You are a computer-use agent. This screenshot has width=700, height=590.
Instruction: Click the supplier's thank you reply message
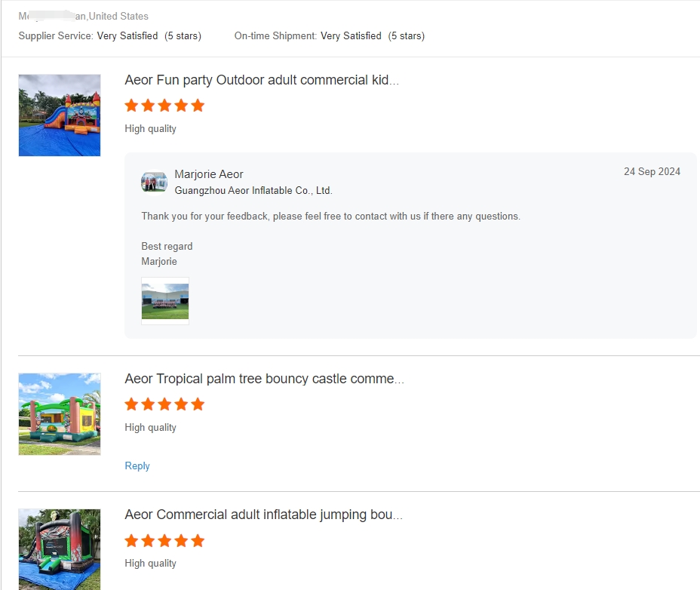pyautogui.click(x=331, y=217)
